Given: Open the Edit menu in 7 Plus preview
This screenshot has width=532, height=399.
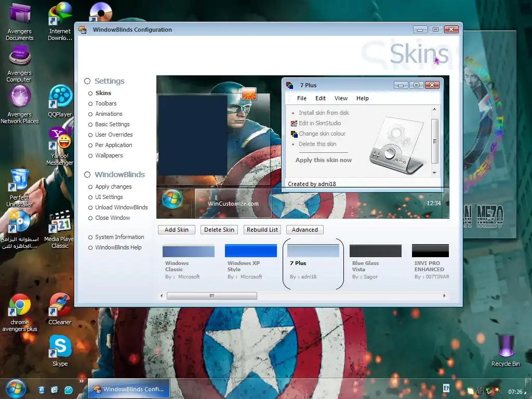Looking at the screenshot, I should (320, 98).
